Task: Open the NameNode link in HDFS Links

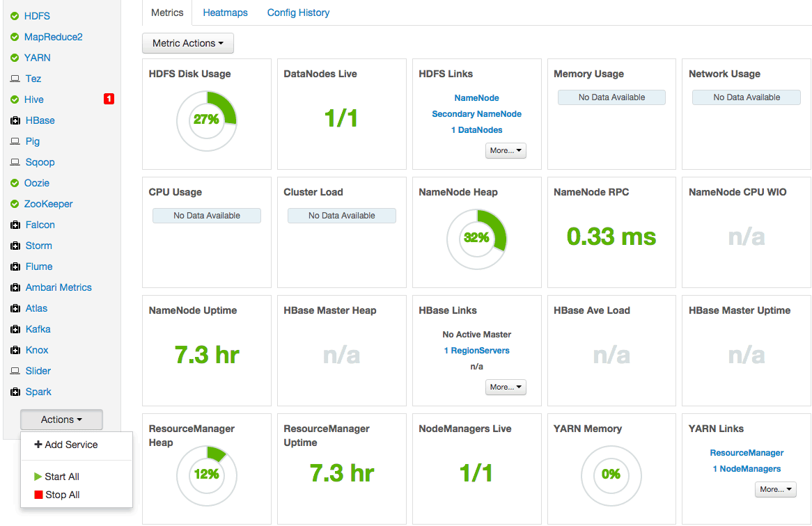Action: [476, 97]
